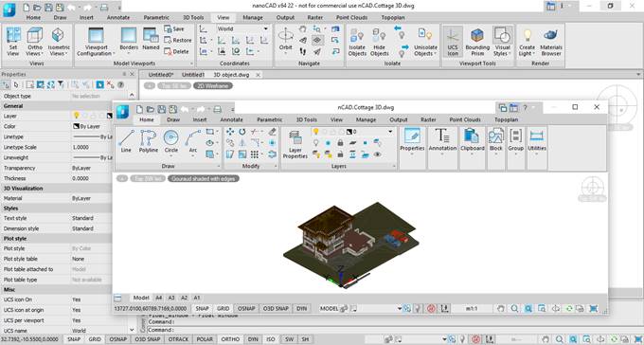Viewport: 644px width, 345px height.
Task: Click Restore in the Model Viewports panel
Action: [178, 41]
